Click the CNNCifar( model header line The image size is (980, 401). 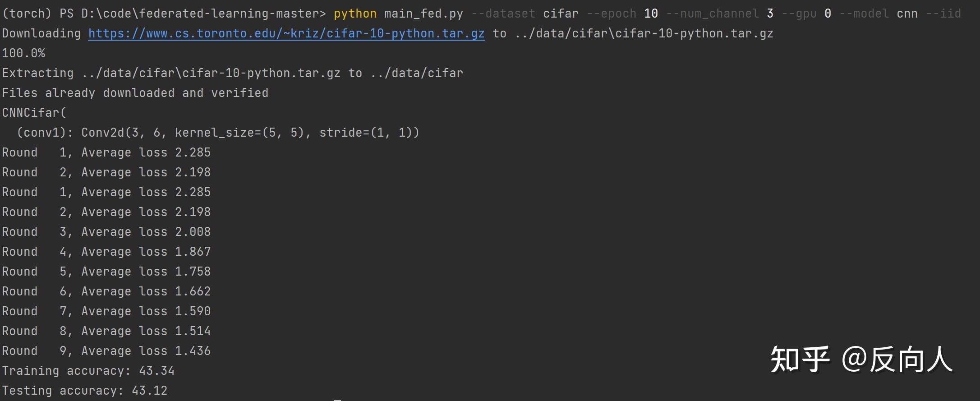click(34, 113)
